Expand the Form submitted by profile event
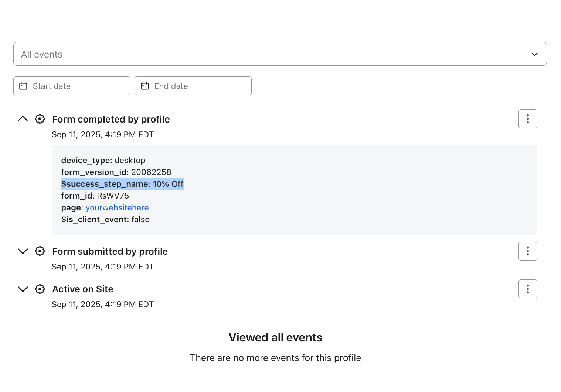 (x=23, y=251)
